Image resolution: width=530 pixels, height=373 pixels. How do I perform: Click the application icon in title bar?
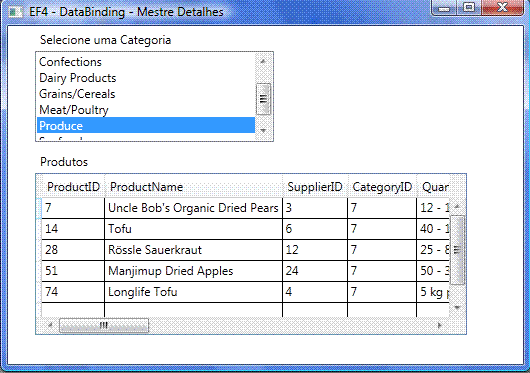pyautogui.click(x=16, y=13)
